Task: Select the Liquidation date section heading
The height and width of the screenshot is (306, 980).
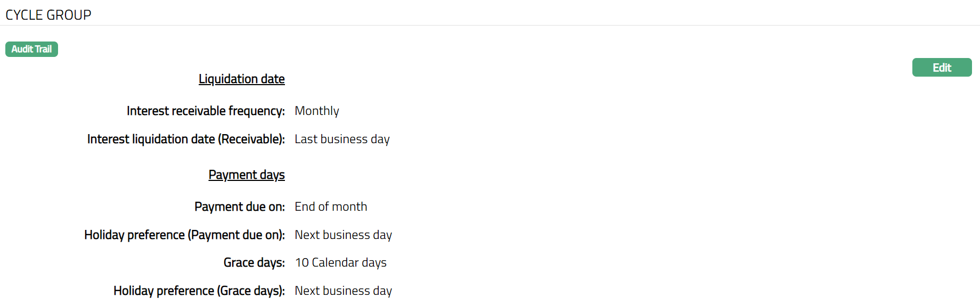Action: (241, 79)
